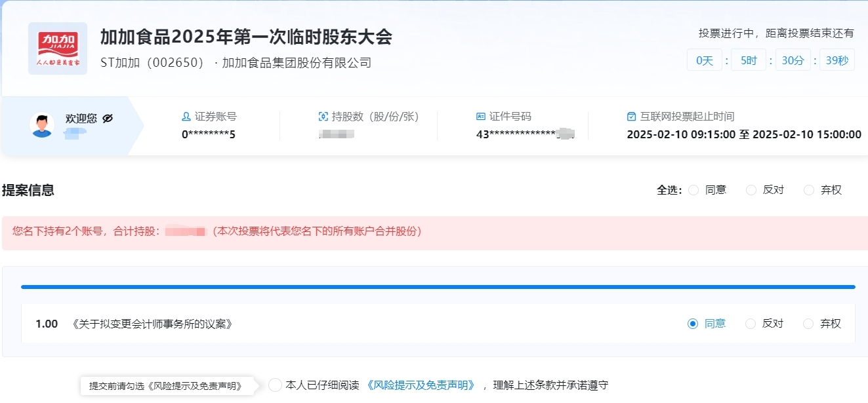This screenshot has height=403, width=868.
Task: Click the pink 您名下持有2个账号 notice
Action: click(x=435, y=233)
